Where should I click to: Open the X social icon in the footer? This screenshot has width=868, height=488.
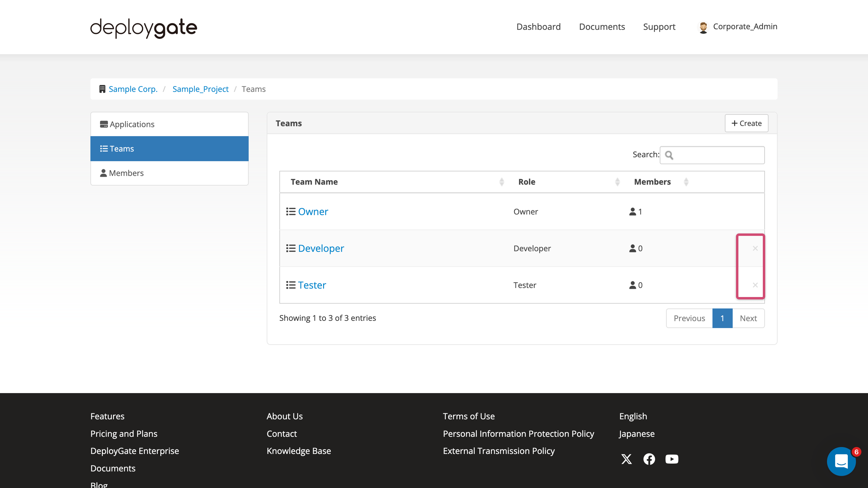[x=626, y=459]
